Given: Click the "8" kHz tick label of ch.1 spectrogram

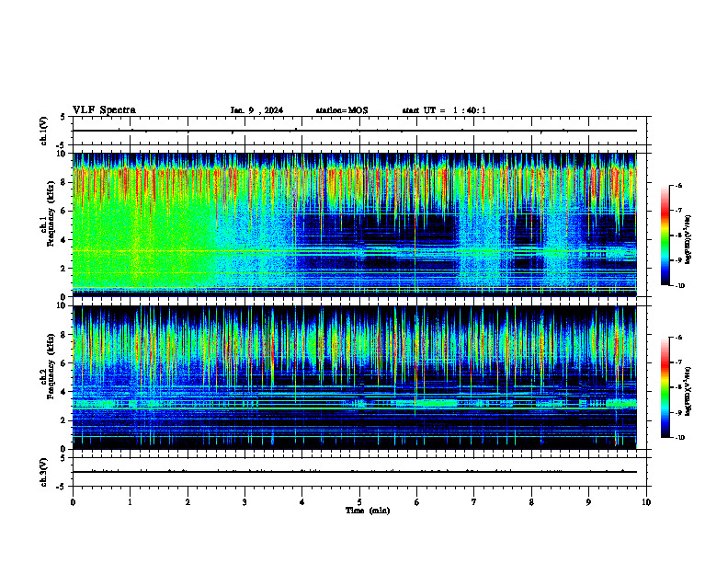Looking at the screenshot, I should (x=65, y=182).
